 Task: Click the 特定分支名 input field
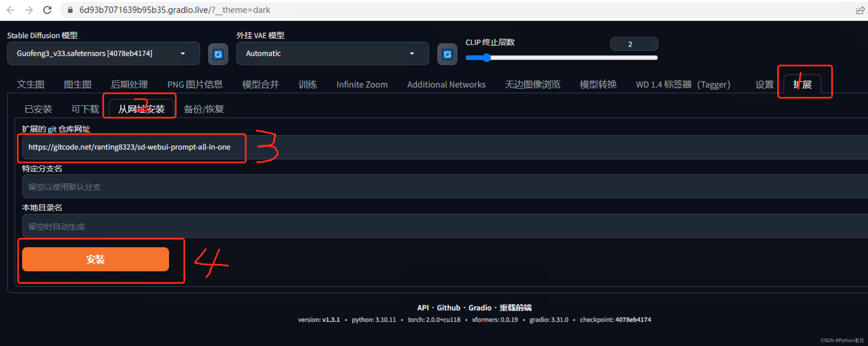pos(445,187)
